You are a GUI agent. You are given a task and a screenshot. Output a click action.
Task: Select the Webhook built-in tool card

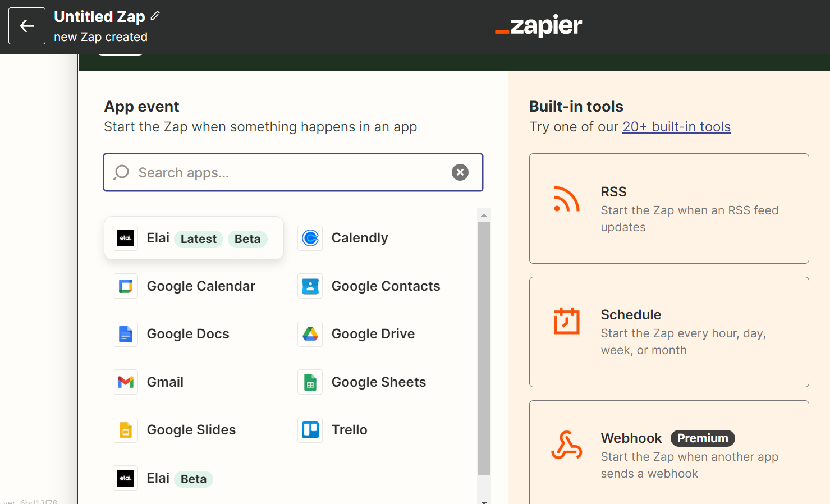click(669, 452)
